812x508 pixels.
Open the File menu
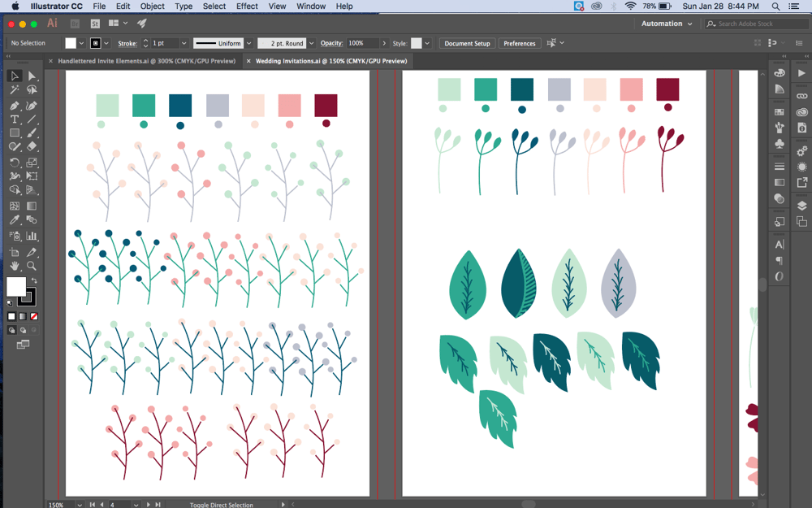click(99, 7)
